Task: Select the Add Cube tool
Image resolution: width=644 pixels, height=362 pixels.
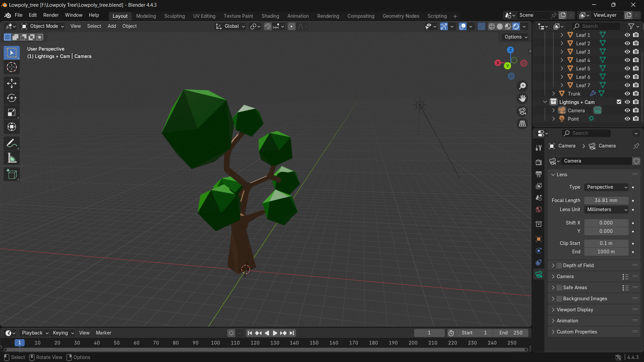Action: click(12, 174)
